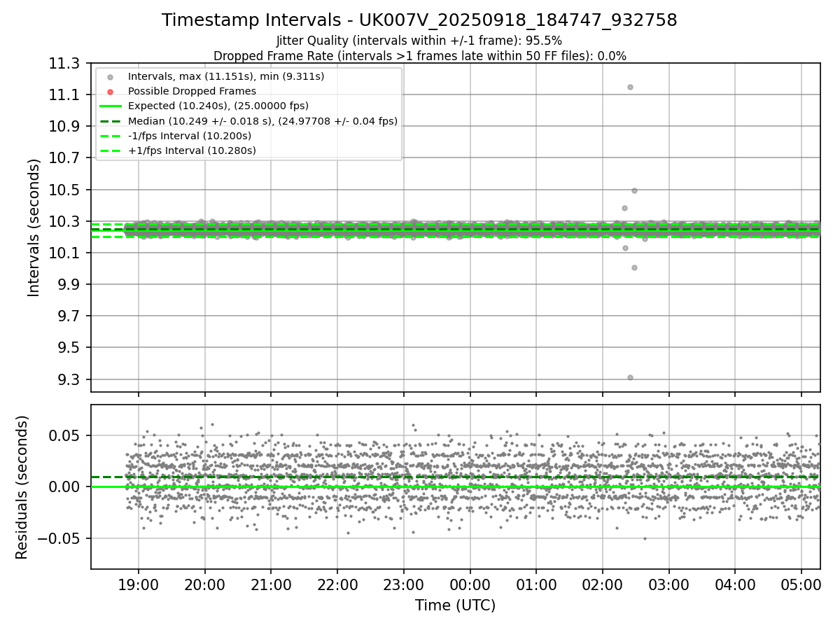Click the 20:00 x-axis tick label

pos(204,583)
